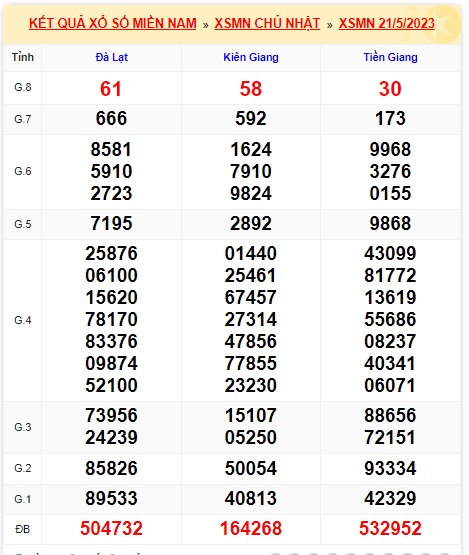
Task: Open the XSMN 21/5/2023 link
Action: [387, 23]
